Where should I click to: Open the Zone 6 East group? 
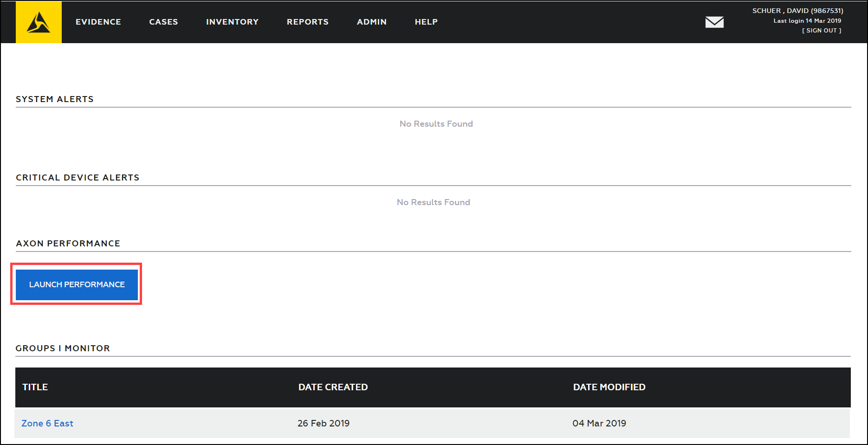point(47,423)
